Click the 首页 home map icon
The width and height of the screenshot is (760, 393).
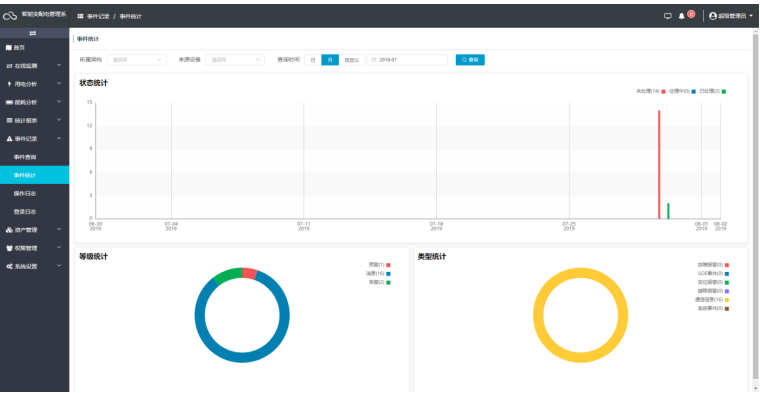tap(8, 47)
